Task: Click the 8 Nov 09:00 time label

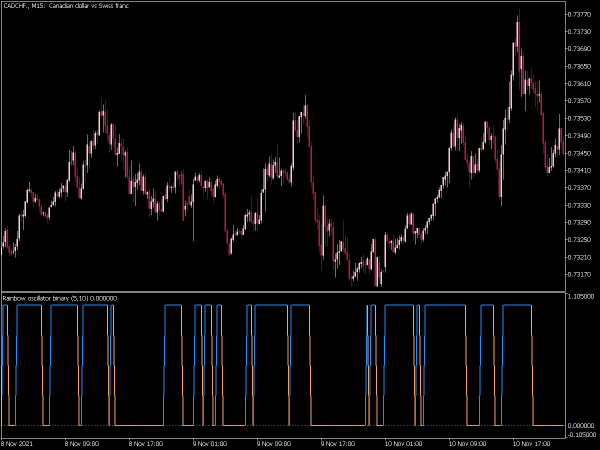Action: 82,444
